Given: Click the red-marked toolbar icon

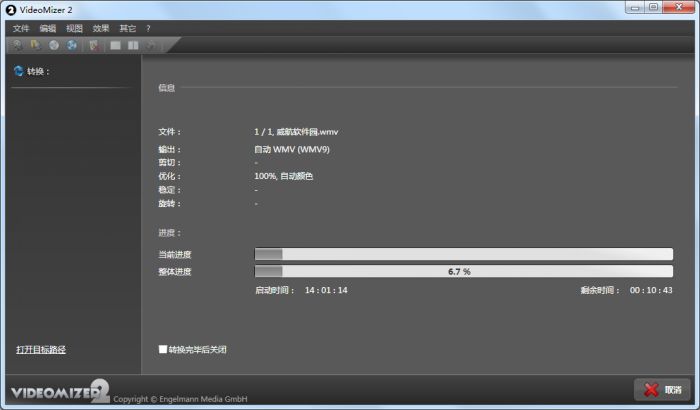Looking at the screenshot, I should tap(95, 45).
